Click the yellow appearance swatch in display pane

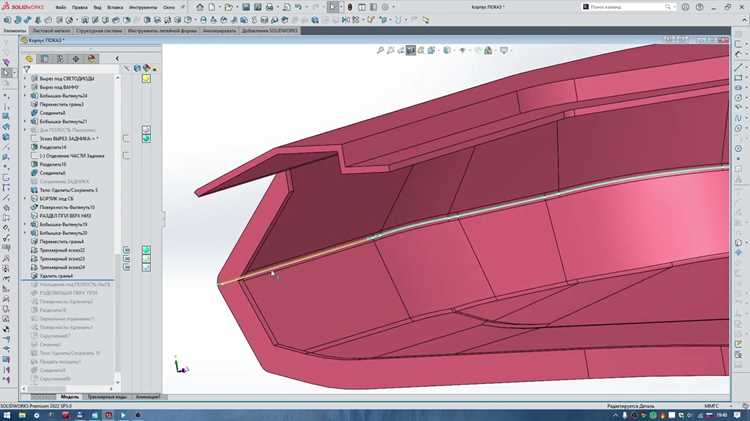[x=146, y=78]
